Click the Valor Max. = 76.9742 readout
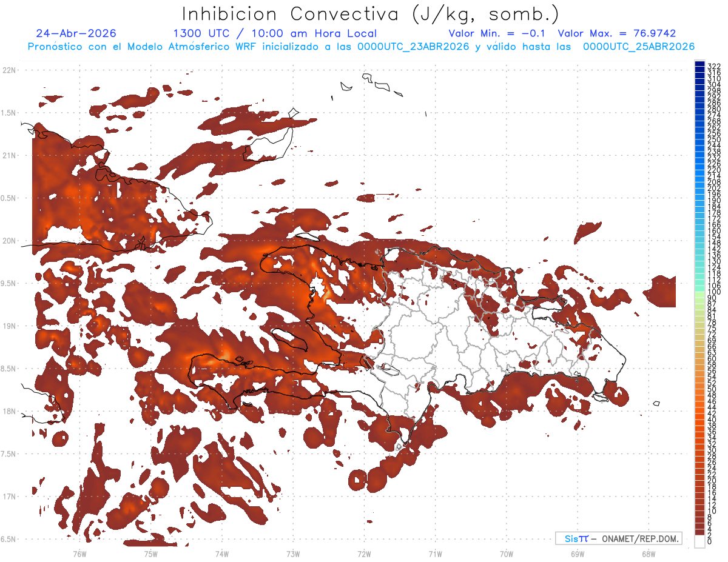The width and height of the screenshot is (728, 562). (617, 33)
